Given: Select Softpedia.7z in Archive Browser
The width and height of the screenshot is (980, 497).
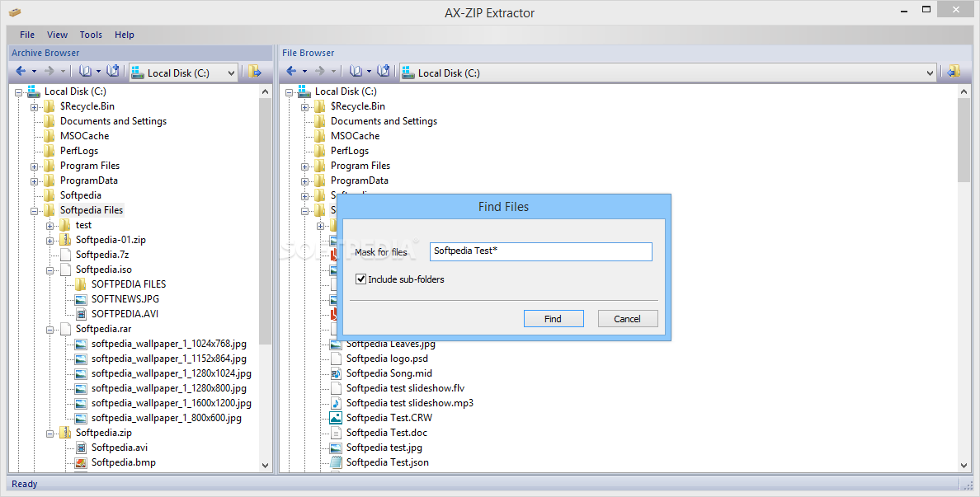Looking at the screenshot, I should click(x=102, y=255).
